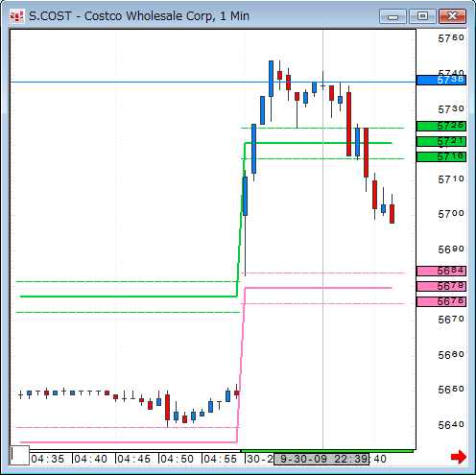Click the cursor timestamp 9-30-09 22:39
This screenshot has width=476, height=475.
coord(321,459)
